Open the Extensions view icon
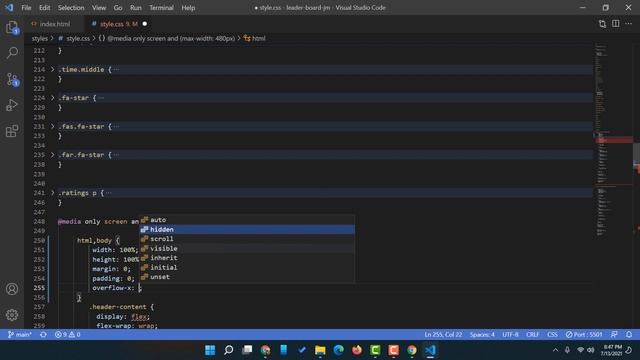 tap(12, 131)
